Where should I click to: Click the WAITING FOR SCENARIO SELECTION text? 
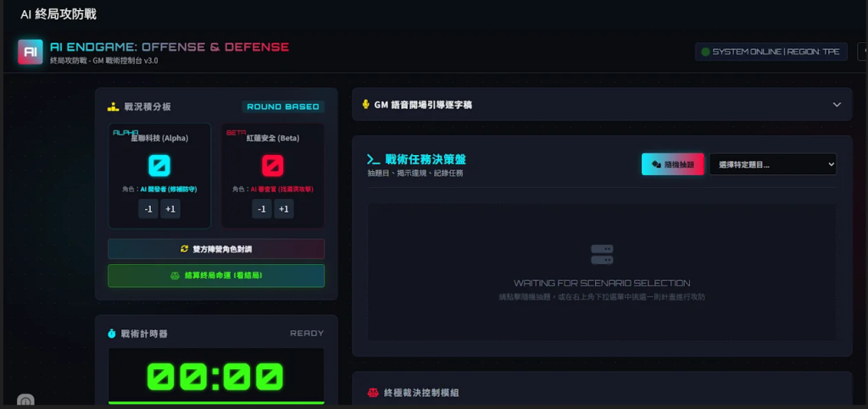[602, 283]
